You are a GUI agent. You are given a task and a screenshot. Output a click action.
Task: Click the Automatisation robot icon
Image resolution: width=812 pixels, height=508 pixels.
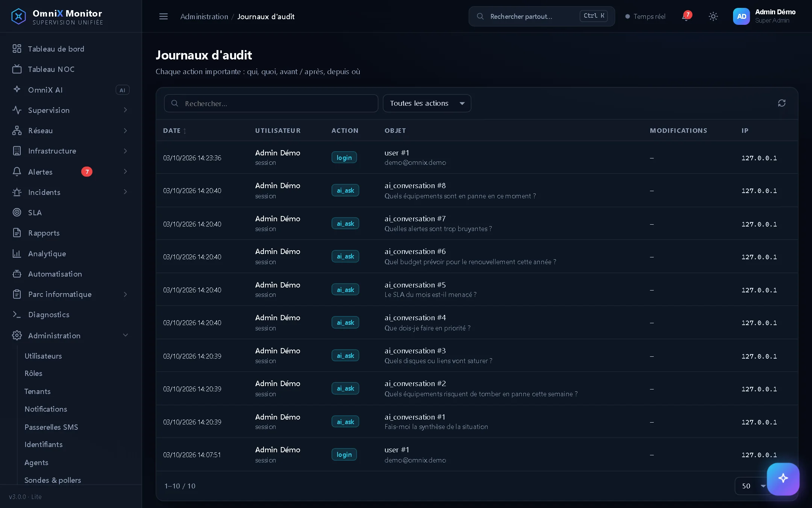pyautogui.click(x=17, y=274)
